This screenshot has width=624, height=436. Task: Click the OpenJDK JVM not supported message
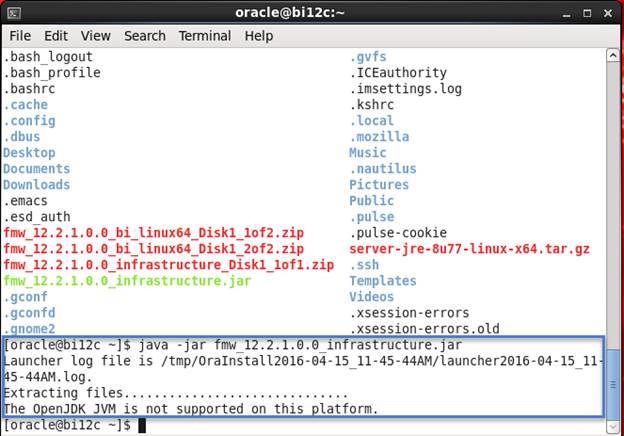tap(191, 409)
